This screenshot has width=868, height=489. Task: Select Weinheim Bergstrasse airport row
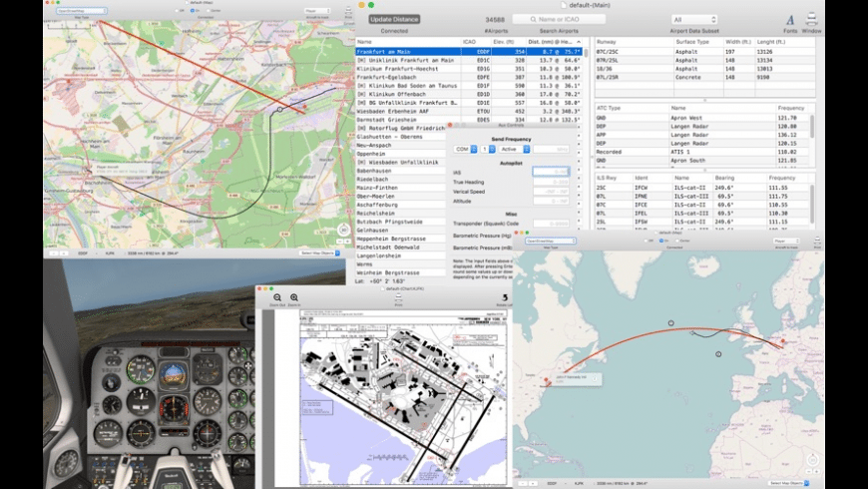pos(400,272)
